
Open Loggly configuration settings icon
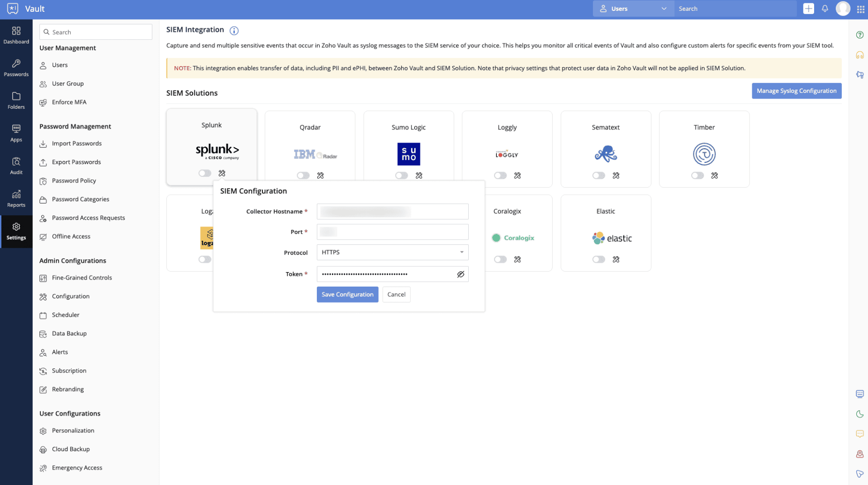pyautogui.click(x=517, y=175)
